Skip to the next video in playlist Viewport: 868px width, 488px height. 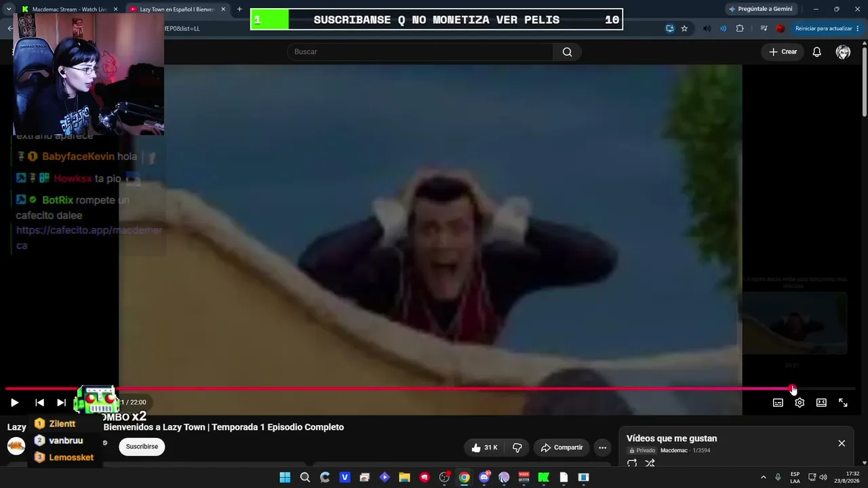point(61,403)
